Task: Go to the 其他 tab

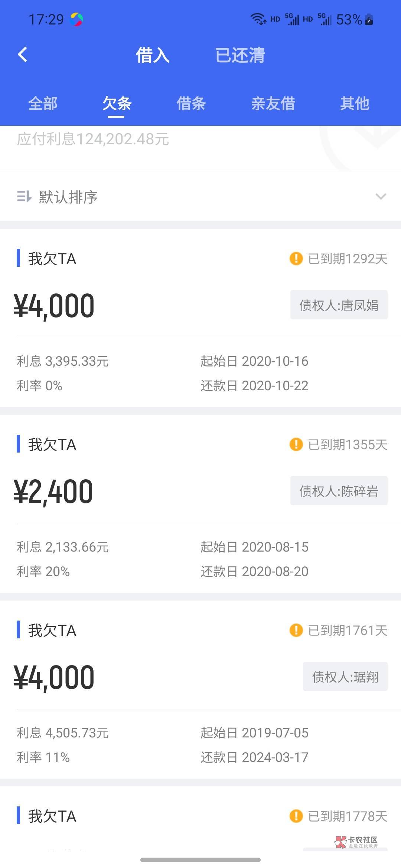Action: pyautogui.click(x=355, y=103)
